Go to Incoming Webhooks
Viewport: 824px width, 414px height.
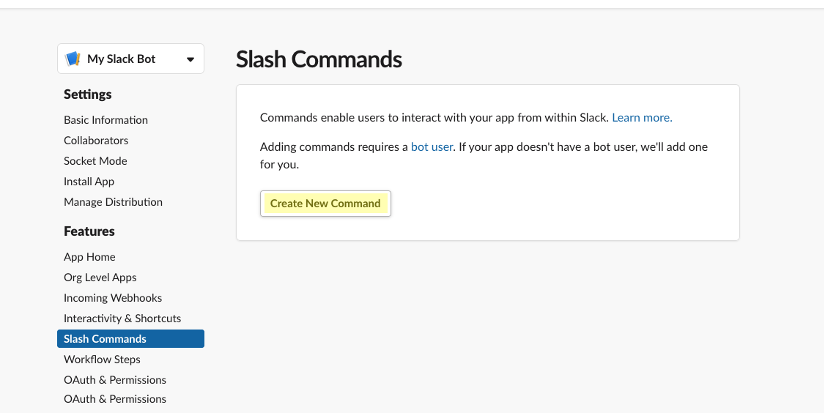tap(112, 298)
